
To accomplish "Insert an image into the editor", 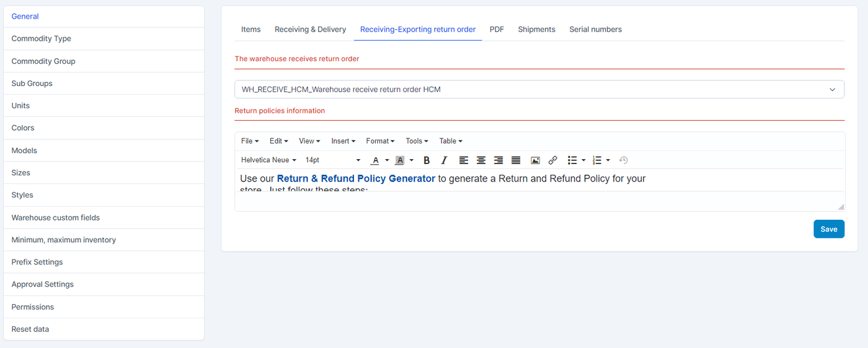I will tap(535, 160).
